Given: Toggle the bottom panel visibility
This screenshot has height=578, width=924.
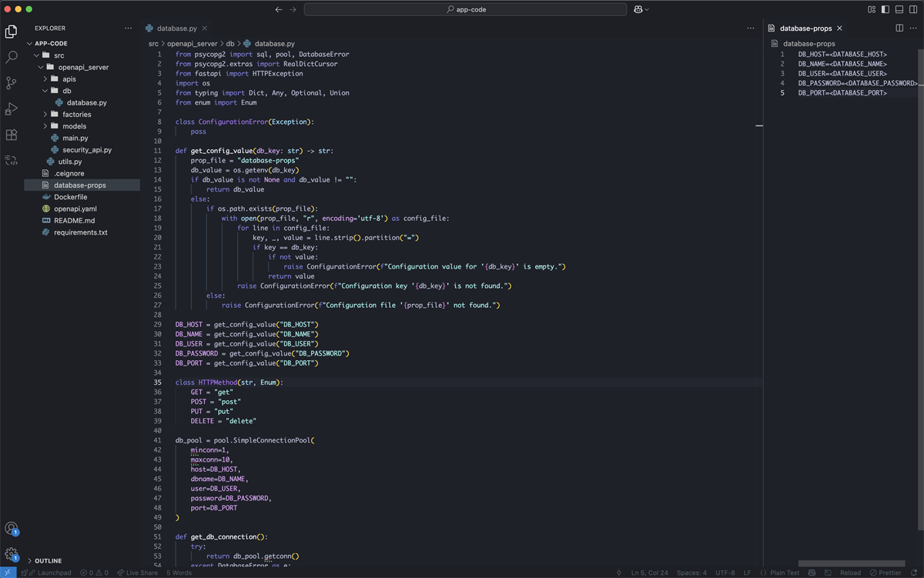Looking at the screenshot, I should tap(899, 9).
